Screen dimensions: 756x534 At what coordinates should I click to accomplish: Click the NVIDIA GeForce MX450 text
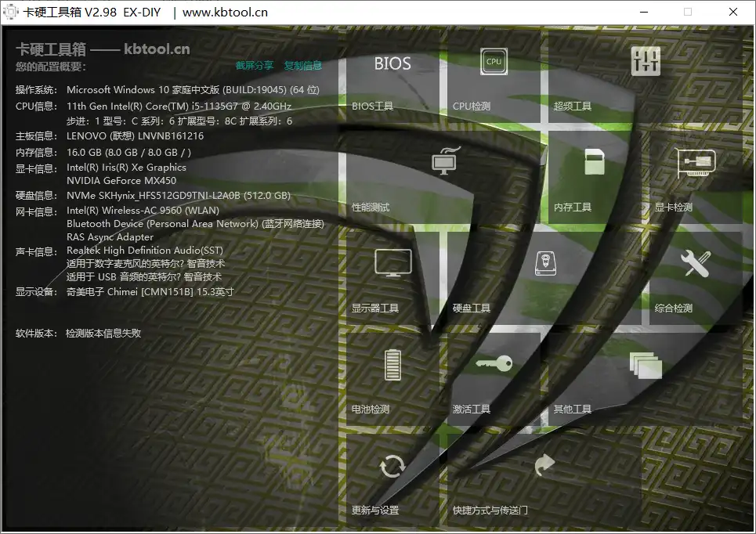click(121, 181)
